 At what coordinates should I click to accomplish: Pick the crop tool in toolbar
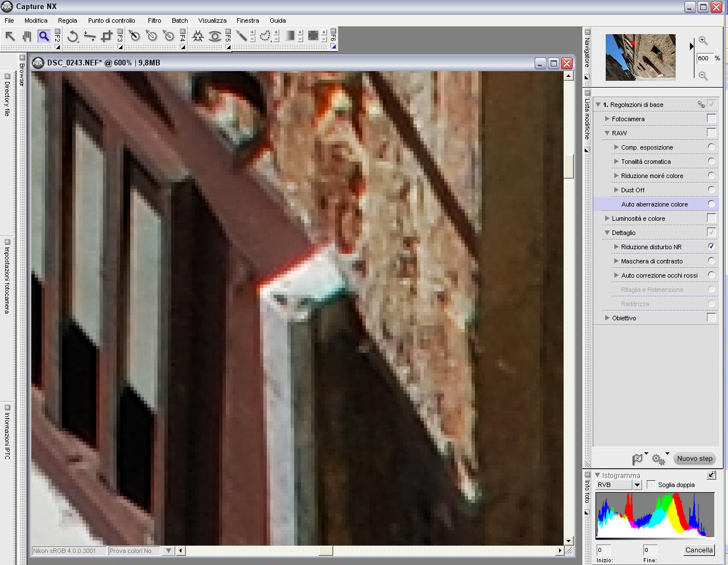click(x=106, y=36)
